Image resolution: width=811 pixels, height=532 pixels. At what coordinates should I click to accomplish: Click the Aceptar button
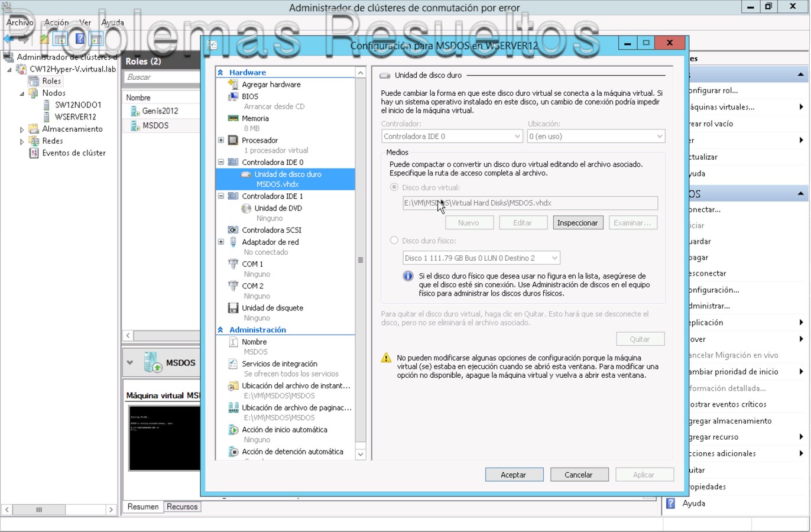[513, 475]
